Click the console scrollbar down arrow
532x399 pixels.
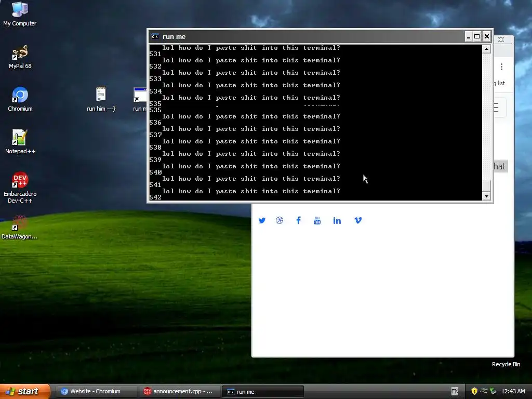click(x=486, y=196)
